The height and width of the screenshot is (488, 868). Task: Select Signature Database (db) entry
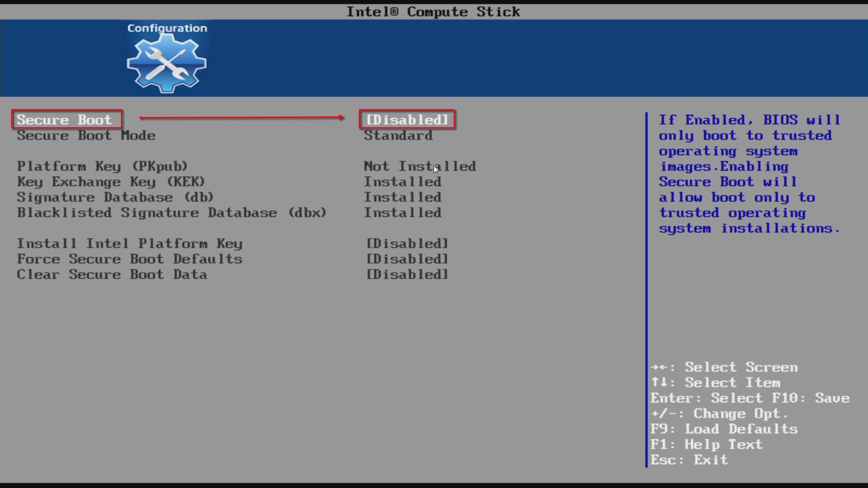click(x=115, y=197)
